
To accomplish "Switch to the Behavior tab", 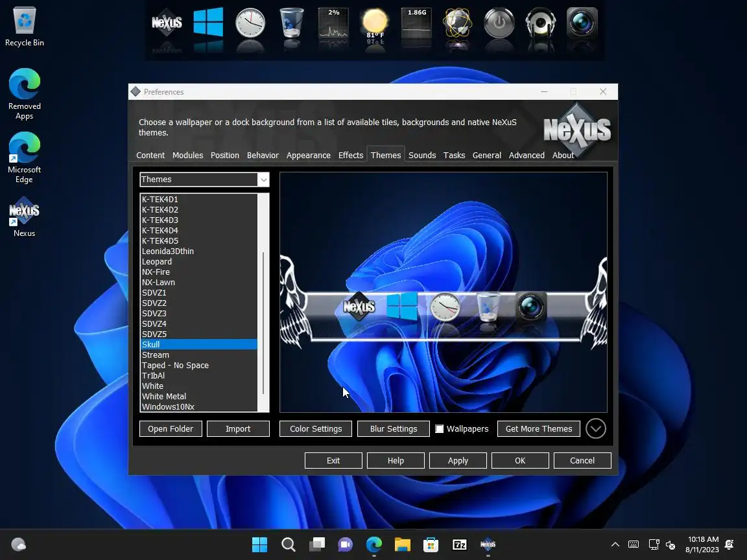I will pos(263,156).
